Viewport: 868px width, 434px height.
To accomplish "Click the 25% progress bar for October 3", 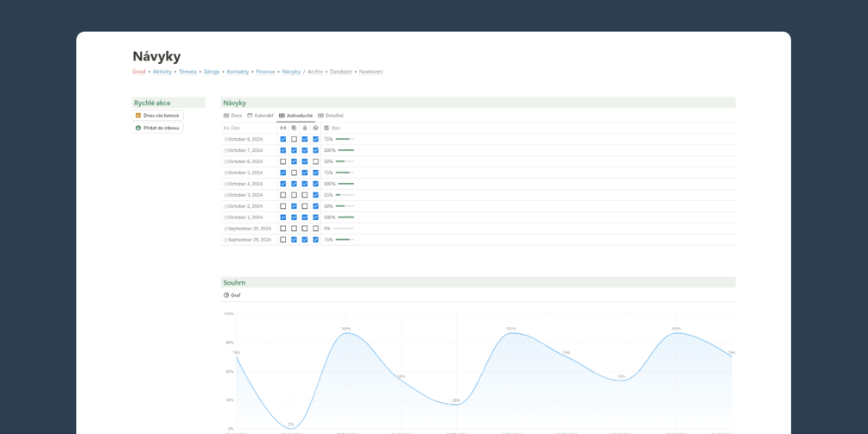I will [x=345, y=195].
